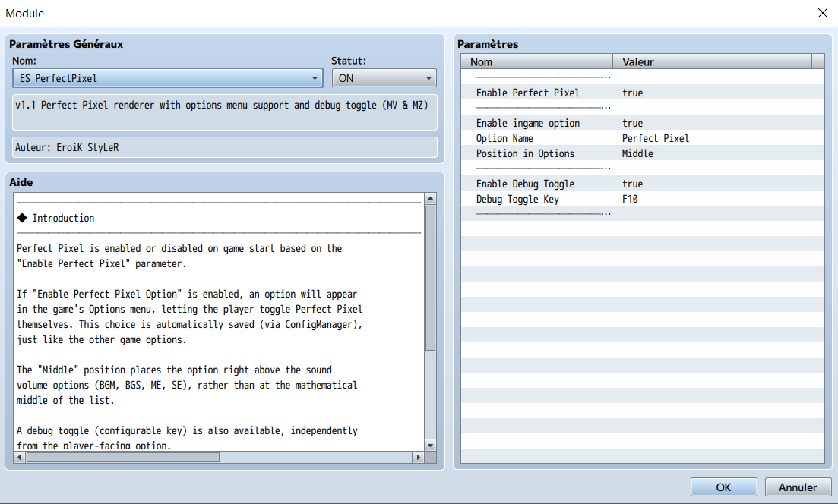This screenshot has width=838, height=504.
Task: Click the Aide vertical scrollbar thumb
Action: pos(430,278)
